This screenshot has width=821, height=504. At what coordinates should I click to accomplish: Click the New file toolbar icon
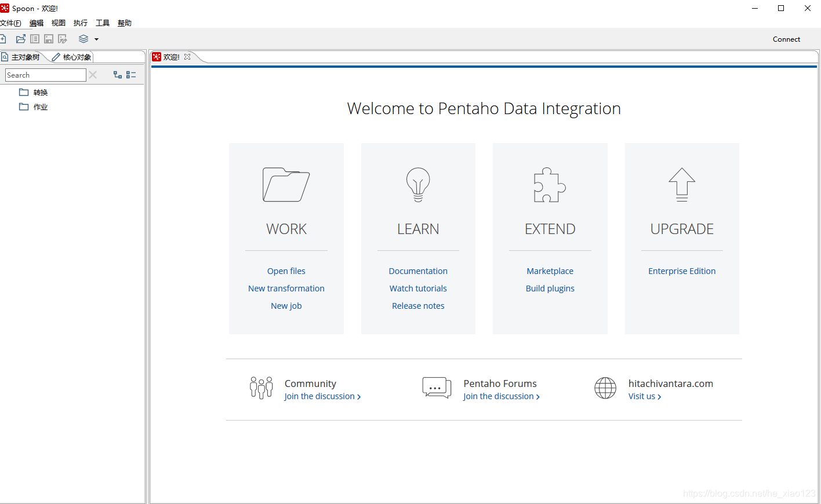[x=2, y=39]
